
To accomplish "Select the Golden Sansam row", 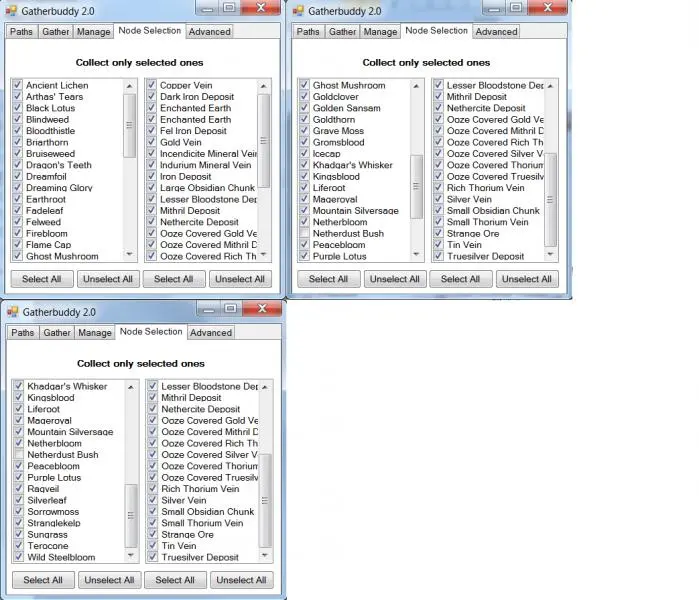I will tap(354, 108).
